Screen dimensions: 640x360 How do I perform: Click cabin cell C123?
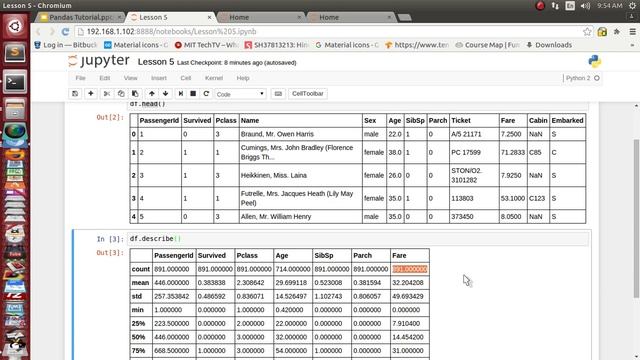point(537,198)
